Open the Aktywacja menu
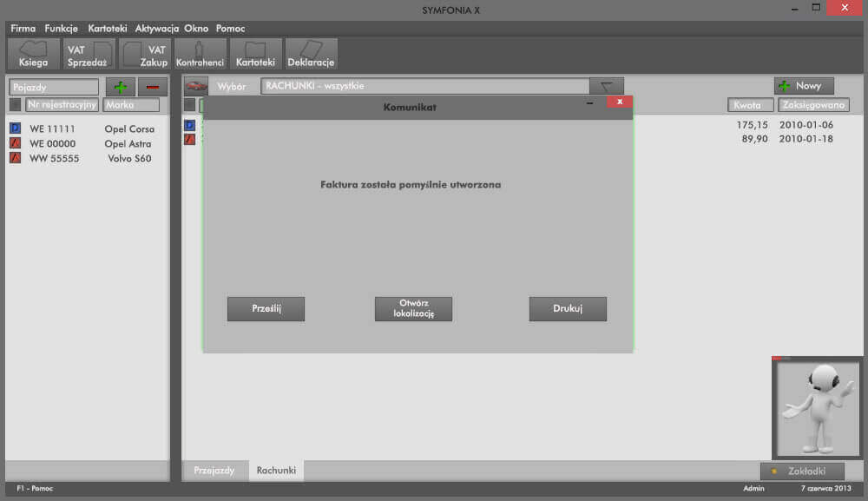The width and height of the screenshot is (868, 501). pyautogui.click(x=155, y=29)
